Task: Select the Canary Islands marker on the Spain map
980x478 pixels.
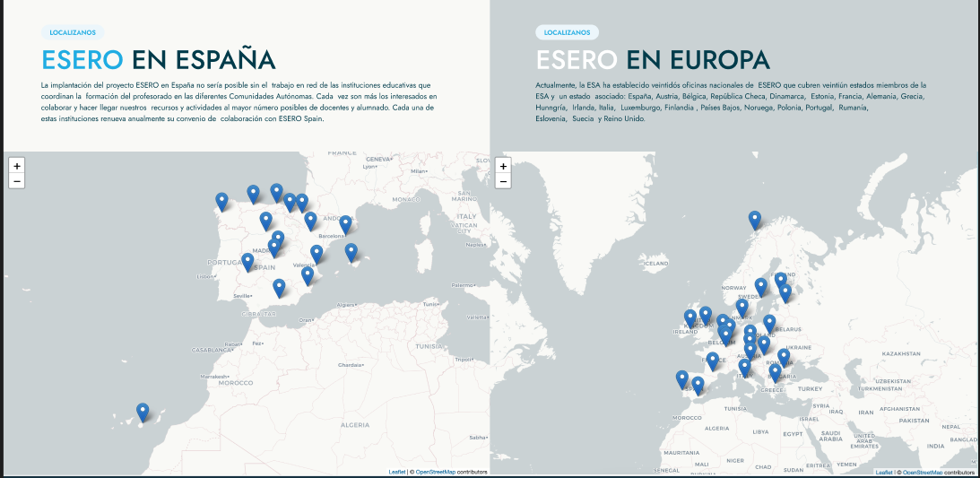Action: click(143, 413)
